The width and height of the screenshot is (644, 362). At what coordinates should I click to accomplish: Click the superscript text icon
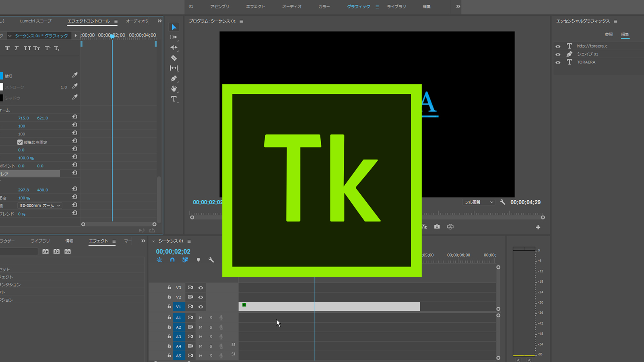47,48
